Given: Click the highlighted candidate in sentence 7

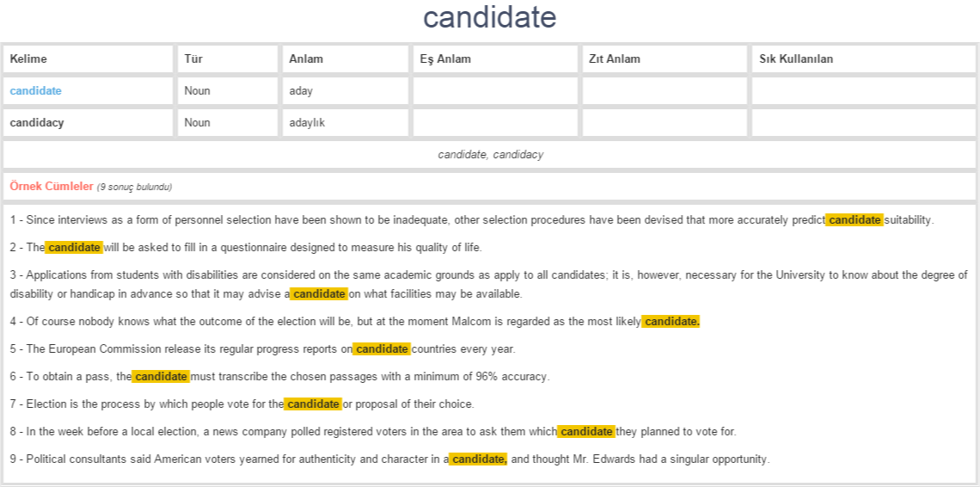Looking at the screenshot, I should click(313, 404).
